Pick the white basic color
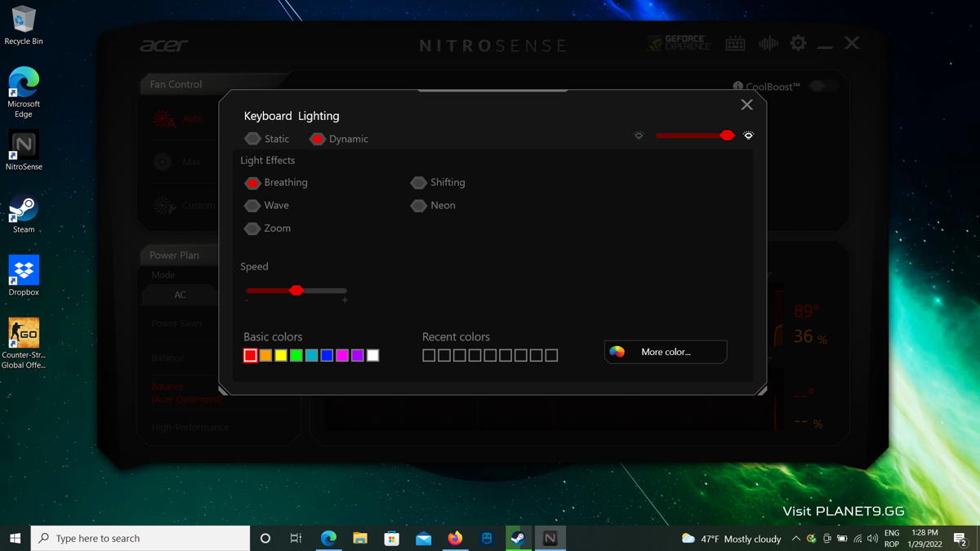This screenshot has width=980, height=551. (x=372, y=355)
